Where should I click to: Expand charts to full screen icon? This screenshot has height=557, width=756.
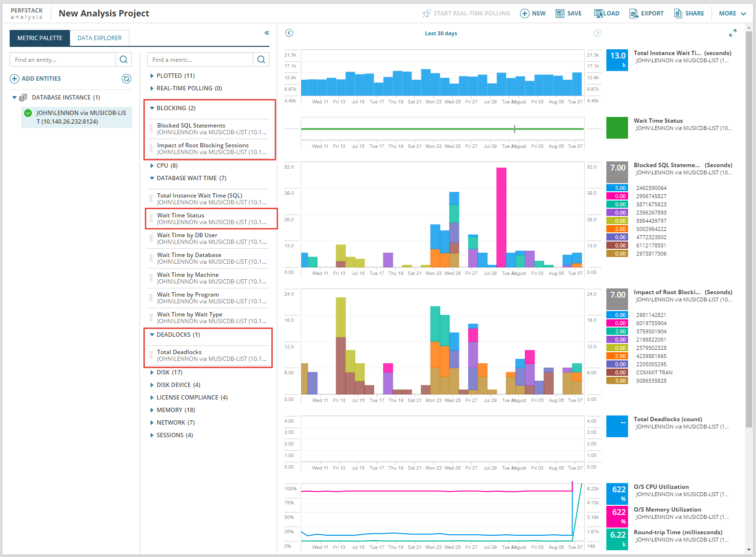pyautogui.click(x=733, y=33)
